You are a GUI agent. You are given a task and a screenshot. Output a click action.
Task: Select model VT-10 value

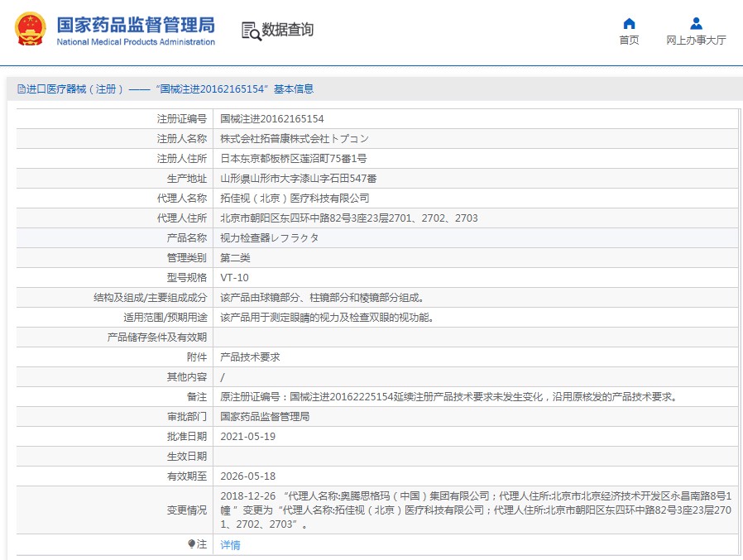[234, 278]
